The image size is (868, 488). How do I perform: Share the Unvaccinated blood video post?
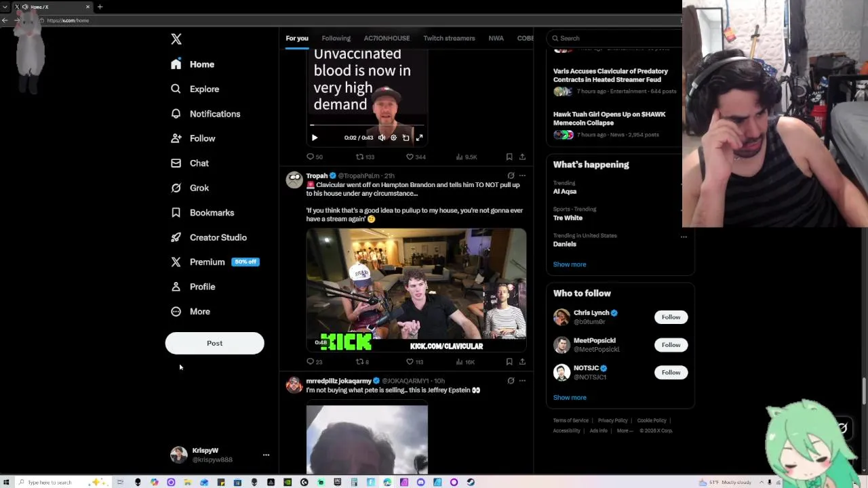522,157
